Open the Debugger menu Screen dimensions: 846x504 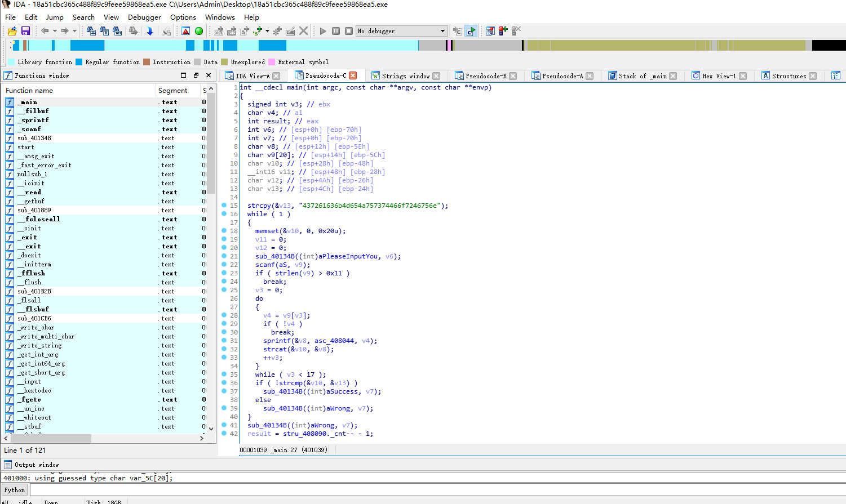[144, 17]
